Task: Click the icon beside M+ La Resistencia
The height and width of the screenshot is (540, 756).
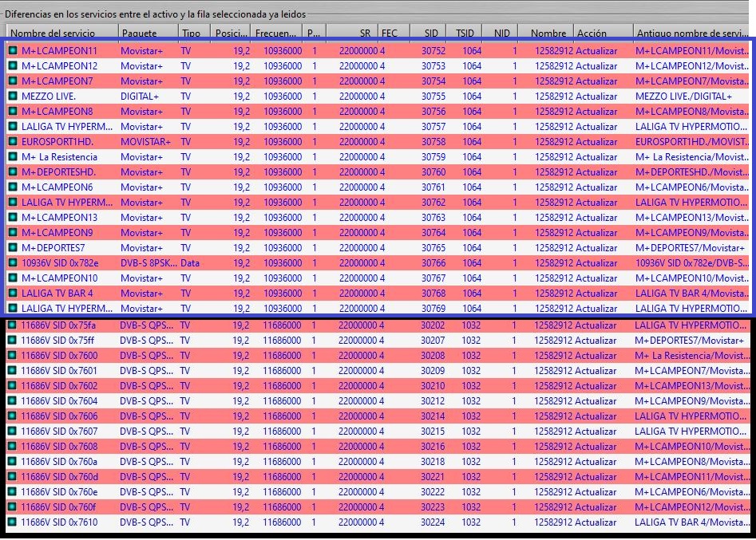Action: [x=13, y=156]
